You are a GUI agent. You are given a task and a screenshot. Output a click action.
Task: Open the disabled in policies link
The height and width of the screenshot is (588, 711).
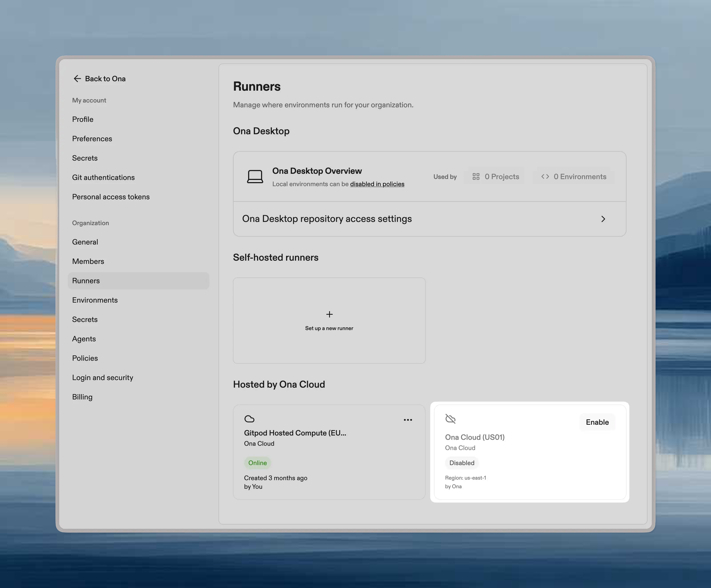[377, 184]
